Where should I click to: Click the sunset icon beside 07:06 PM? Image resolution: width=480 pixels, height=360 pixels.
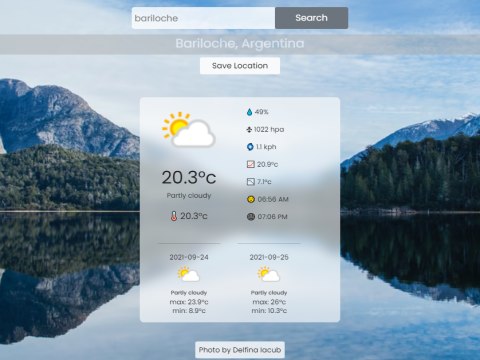[251, 217]
